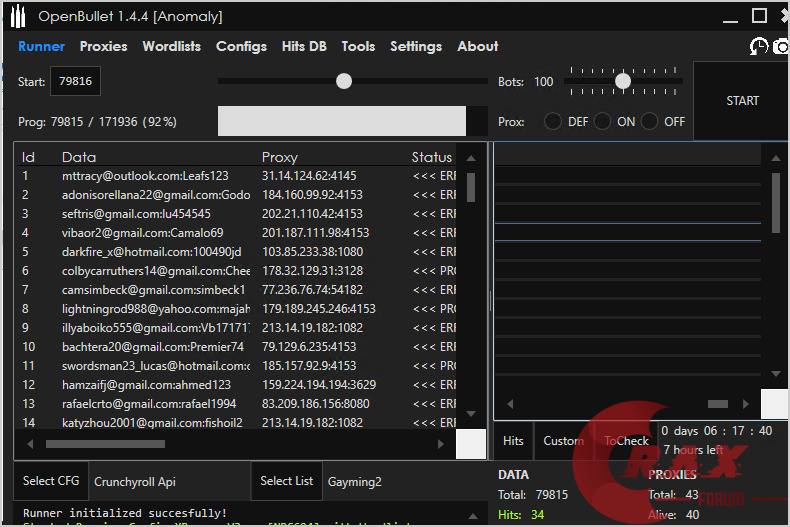Viewport: 790px width, 527px height.
Task: Click the elapsed time 0 days 06:17:40
Action: click(x=716, y=431)
